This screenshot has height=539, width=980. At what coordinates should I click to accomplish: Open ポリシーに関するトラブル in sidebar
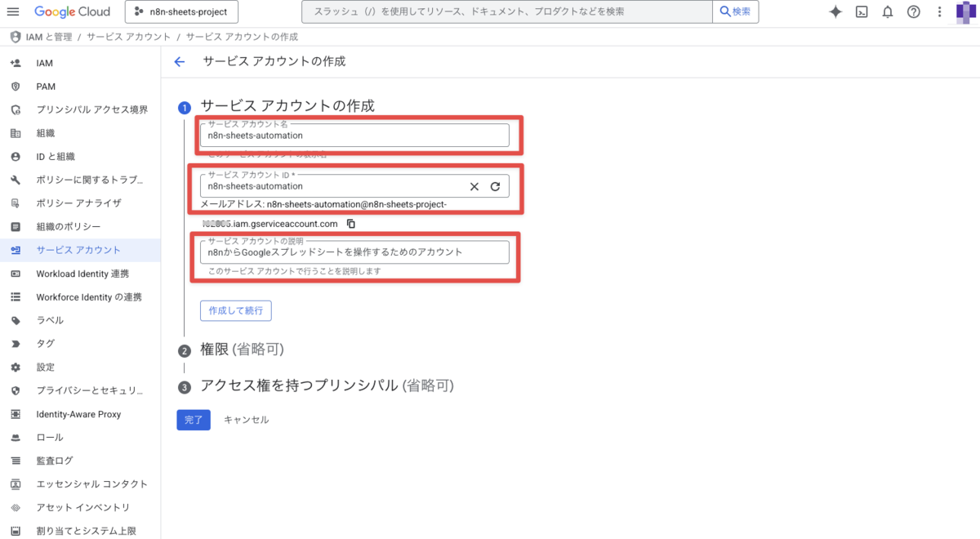click(x=80, y=180)
